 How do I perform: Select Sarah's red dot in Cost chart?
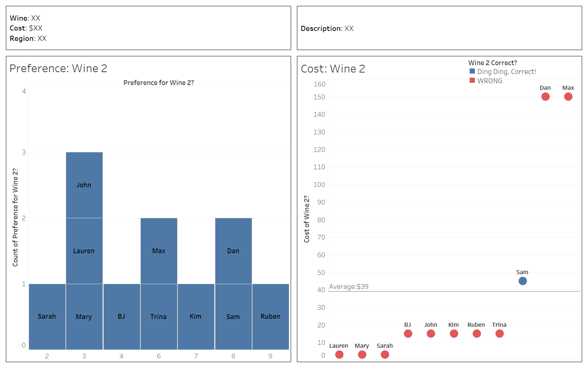(385, 354)
